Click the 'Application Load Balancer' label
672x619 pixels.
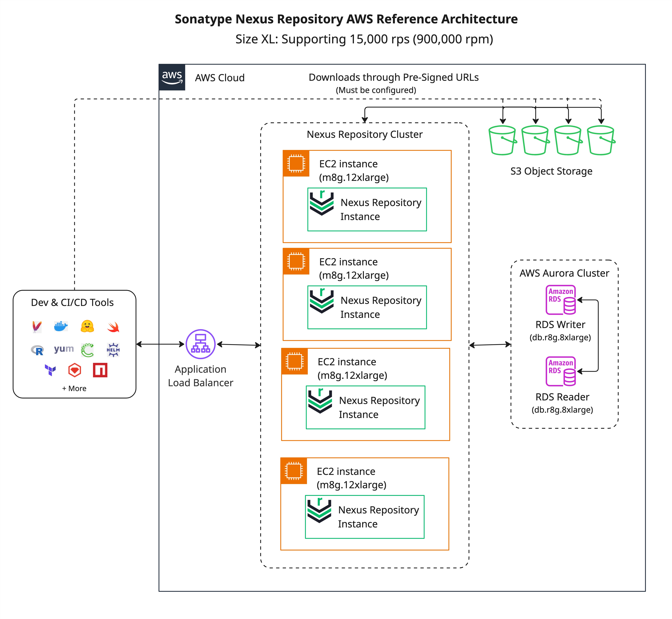pos(201,376)
